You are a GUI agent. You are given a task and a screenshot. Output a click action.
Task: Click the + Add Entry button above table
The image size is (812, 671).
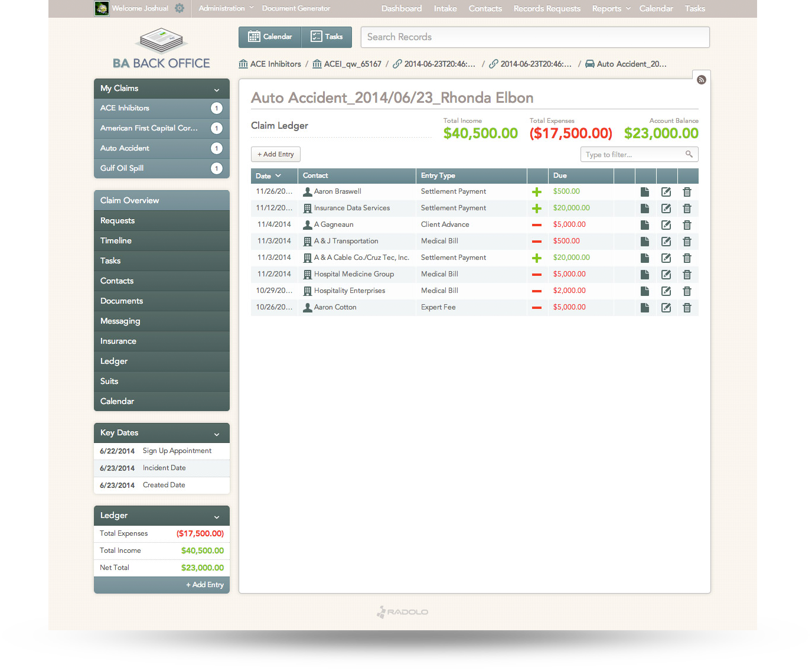tap(276, 154)
